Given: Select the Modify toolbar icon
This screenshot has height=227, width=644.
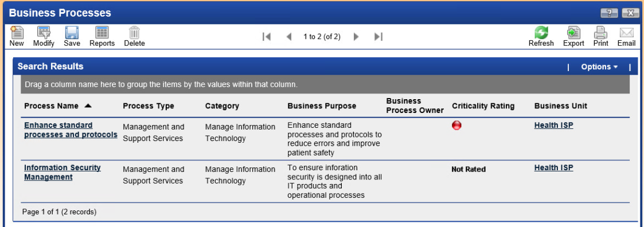Looking at the screenshot, I should point(44,33).
